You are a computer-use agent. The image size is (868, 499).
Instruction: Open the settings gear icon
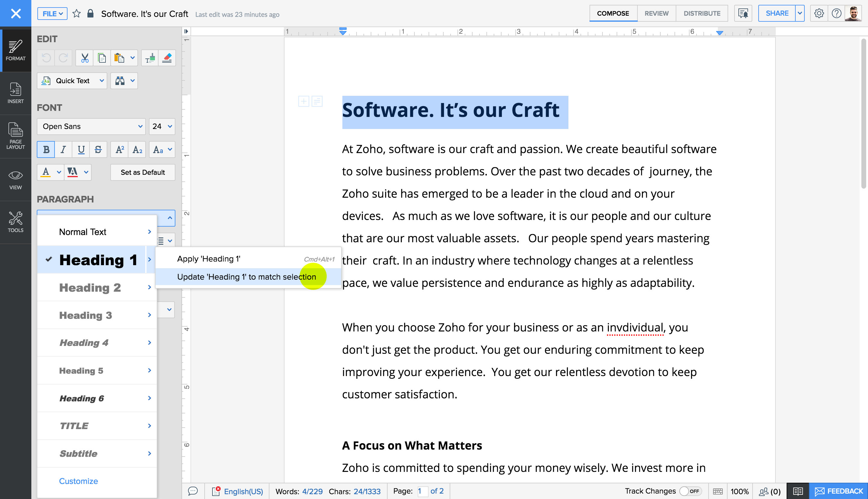[819, 13]
